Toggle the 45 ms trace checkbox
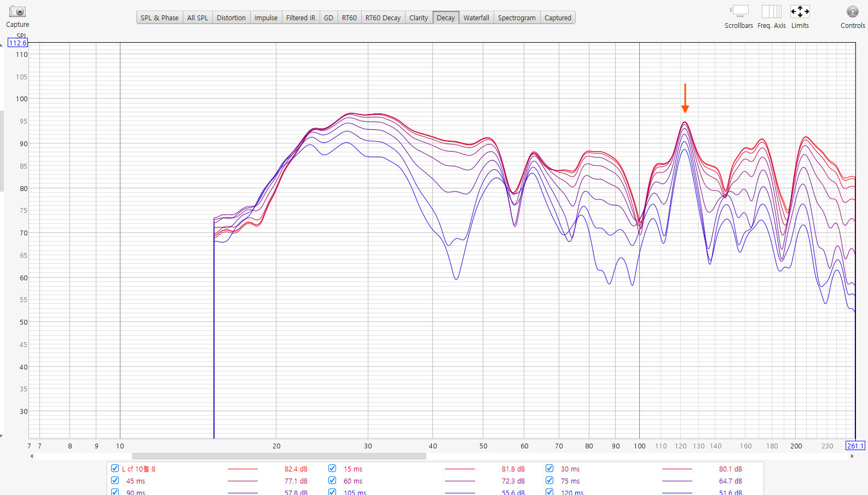868x495 pixels. (x=115, y=481)
